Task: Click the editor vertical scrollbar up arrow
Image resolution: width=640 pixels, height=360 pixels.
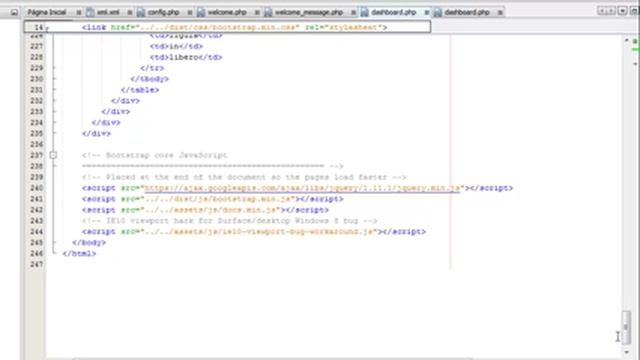Action: pos(627,40)
